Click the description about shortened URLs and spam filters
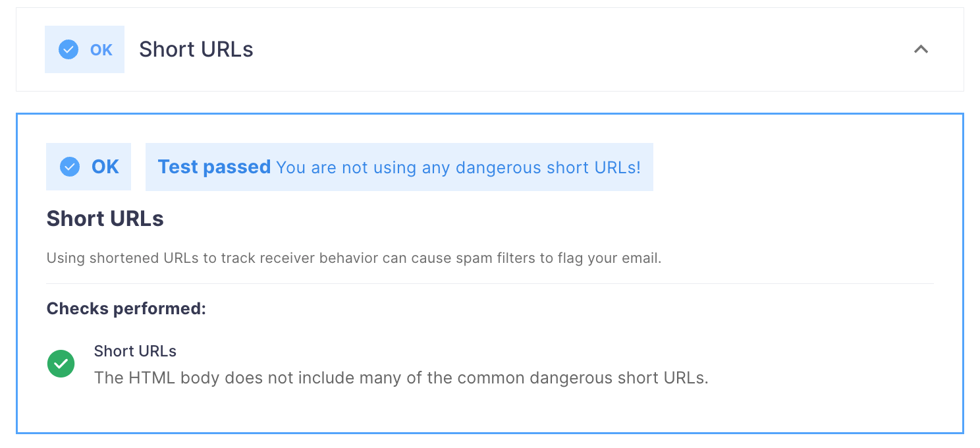The width and height of the screenshot is (980, 448). click(x=354, y=258)
